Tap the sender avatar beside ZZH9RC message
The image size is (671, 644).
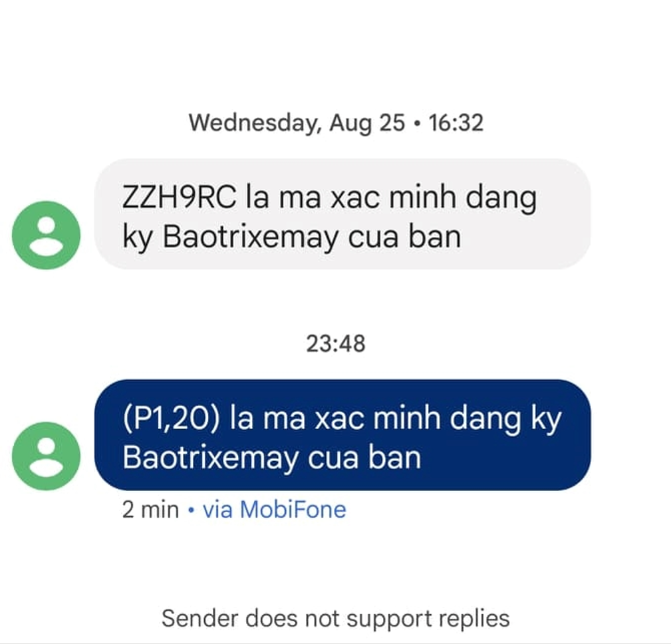(46, 235)
